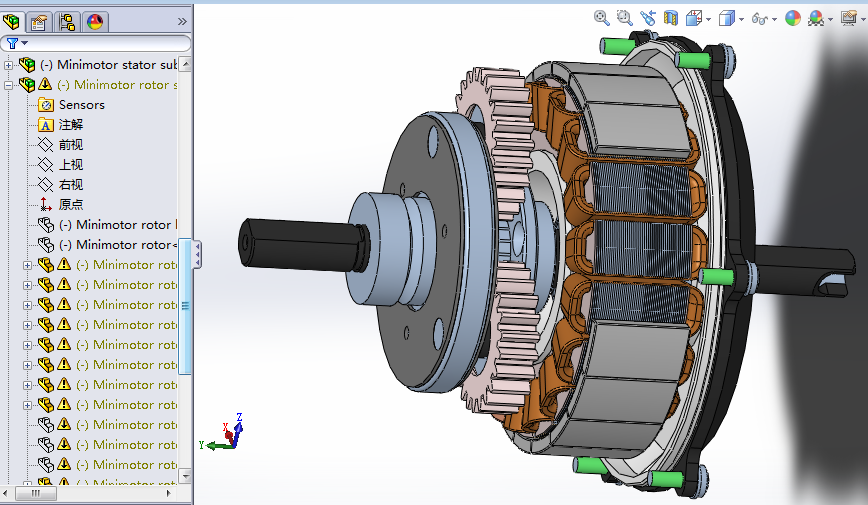This screenshot has width=868, height=505.
Task: Open the filter options dropdown arrow
Action: [x=24, y=43]
